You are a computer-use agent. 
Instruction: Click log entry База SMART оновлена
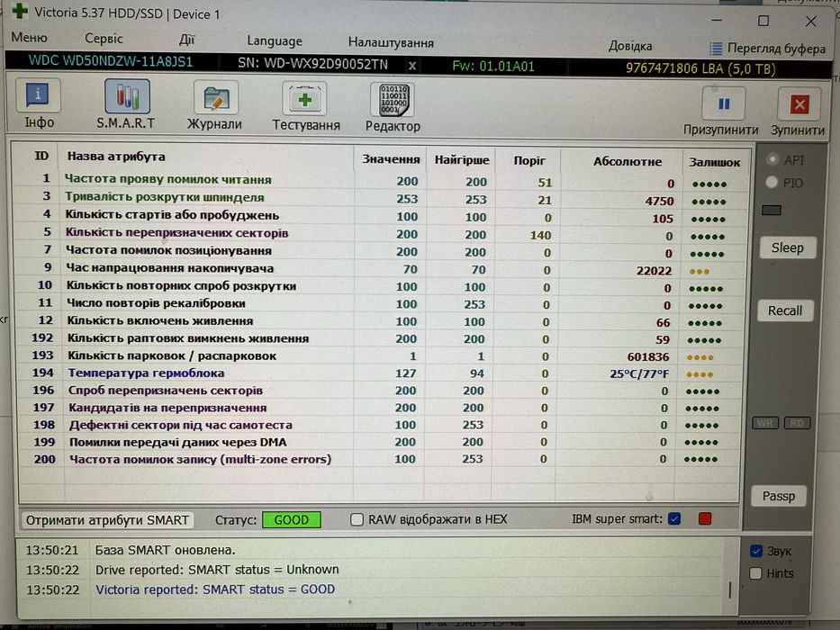(x=165, y=550)
